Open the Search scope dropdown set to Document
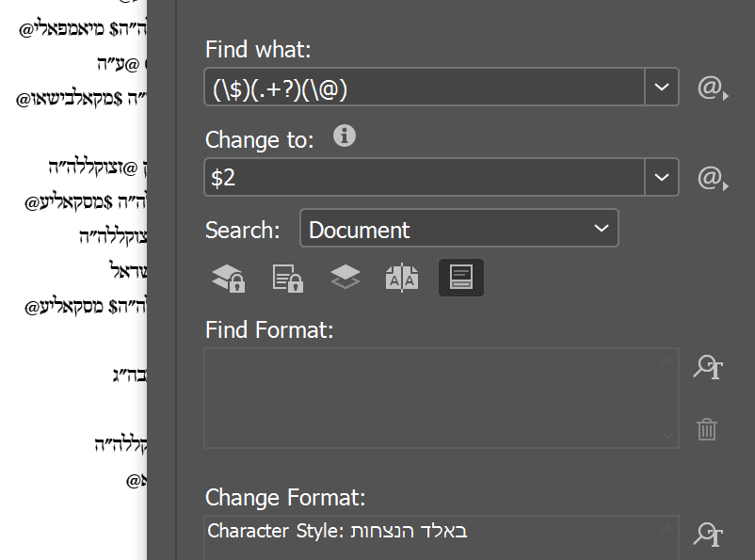 458,229
